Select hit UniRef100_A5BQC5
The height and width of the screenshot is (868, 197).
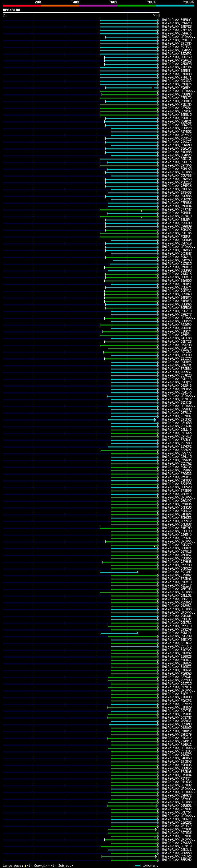click(176, 84)
